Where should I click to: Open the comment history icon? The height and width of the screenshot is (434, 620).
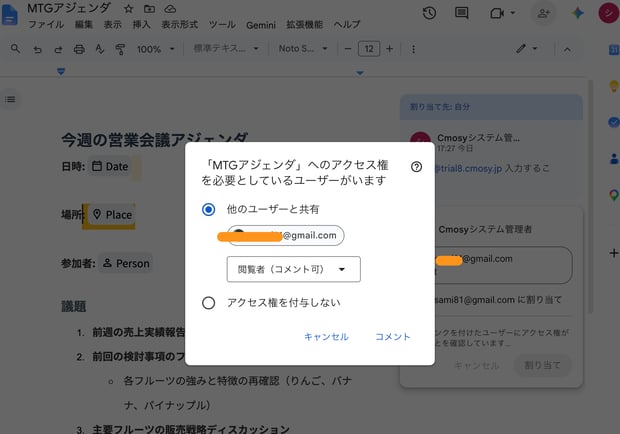[x=461, y=13]
